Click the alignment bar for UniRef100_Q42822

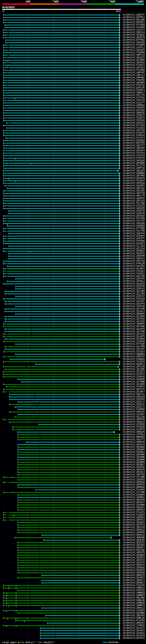pos(62,63)
